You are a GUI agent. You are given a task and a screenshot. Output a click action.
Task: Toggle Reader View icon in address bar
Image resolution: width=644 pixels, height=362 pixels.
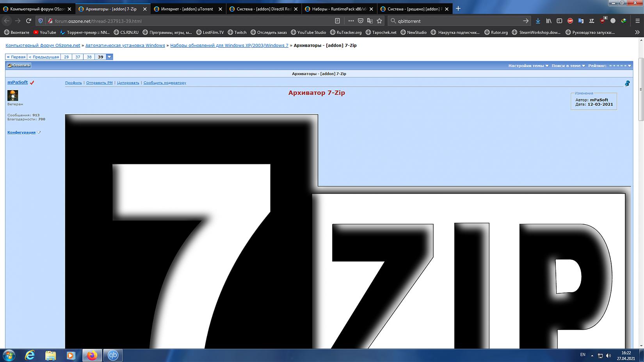pos(338,21)
